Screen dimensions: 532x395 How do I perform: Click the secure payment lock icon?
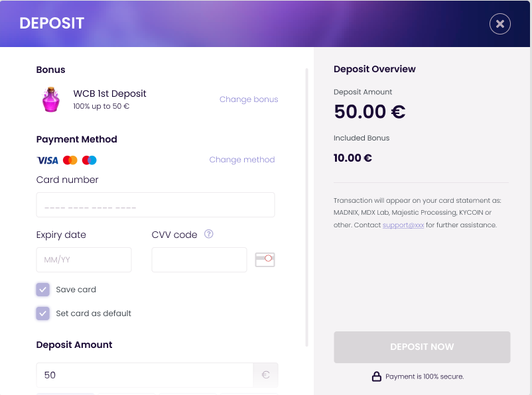click(376, 376)
